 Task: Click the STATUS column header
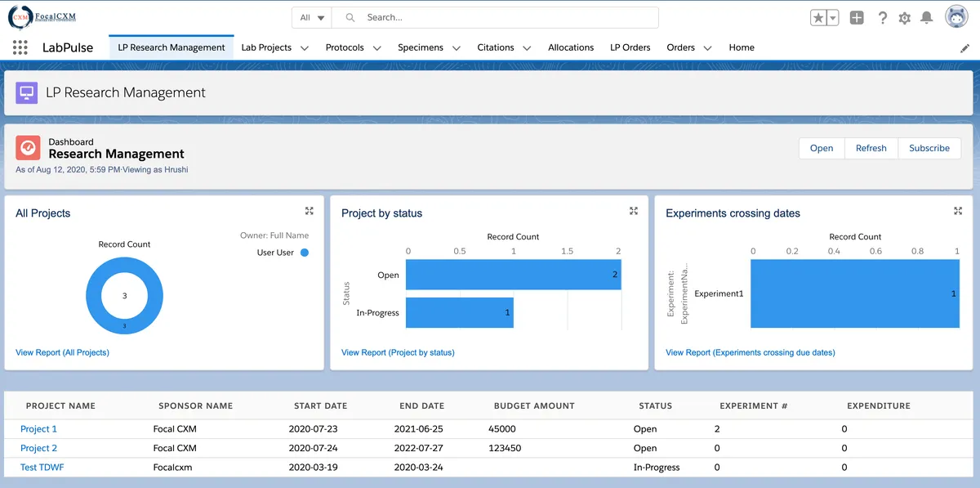[x=655, y=405]
